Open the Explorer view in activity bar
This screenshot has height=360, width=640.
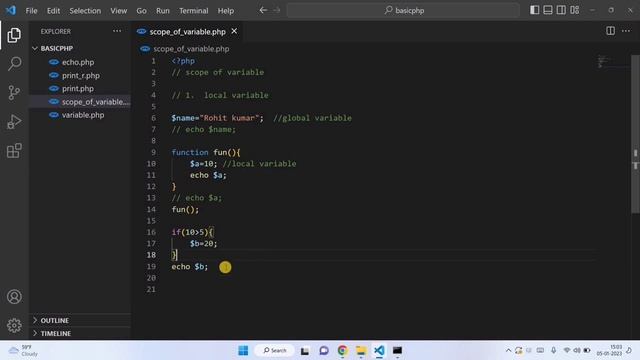coord(14,35)
